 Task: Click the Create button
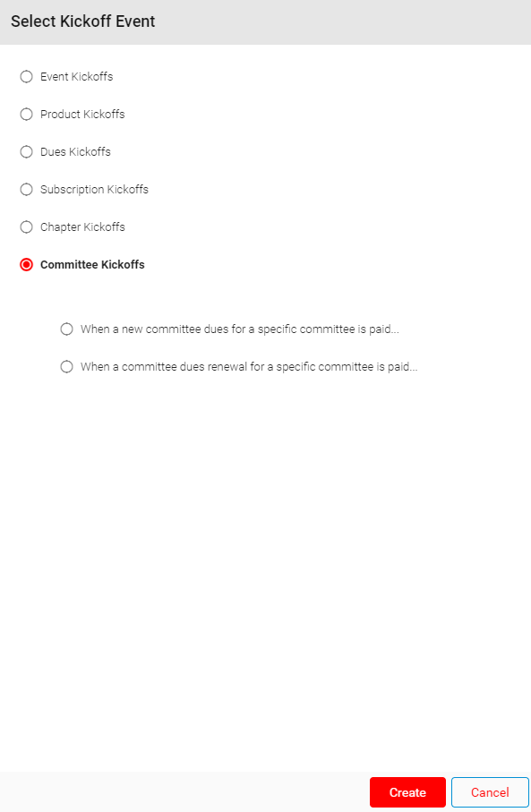click(x=407, y=792)
